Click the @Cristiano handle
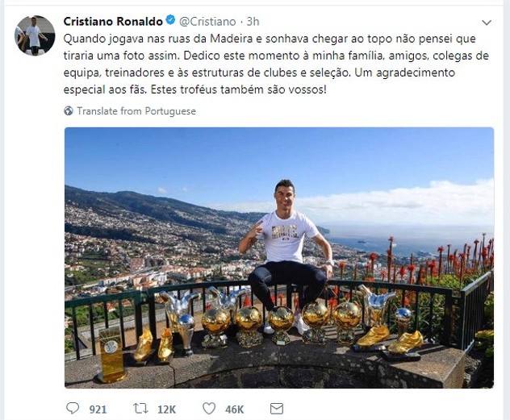Screen dimensions: 510x420 pyautogui.click(x=208, y=21)
